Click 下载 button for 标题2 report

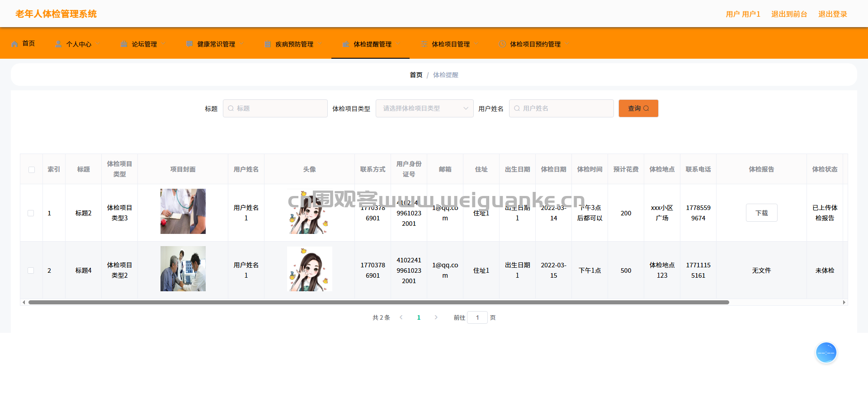click(762, 213)
